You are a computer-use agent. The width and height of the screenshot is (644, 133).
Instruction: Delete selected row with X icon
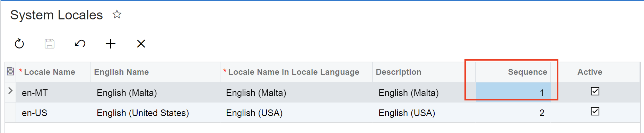click(141, 44)
